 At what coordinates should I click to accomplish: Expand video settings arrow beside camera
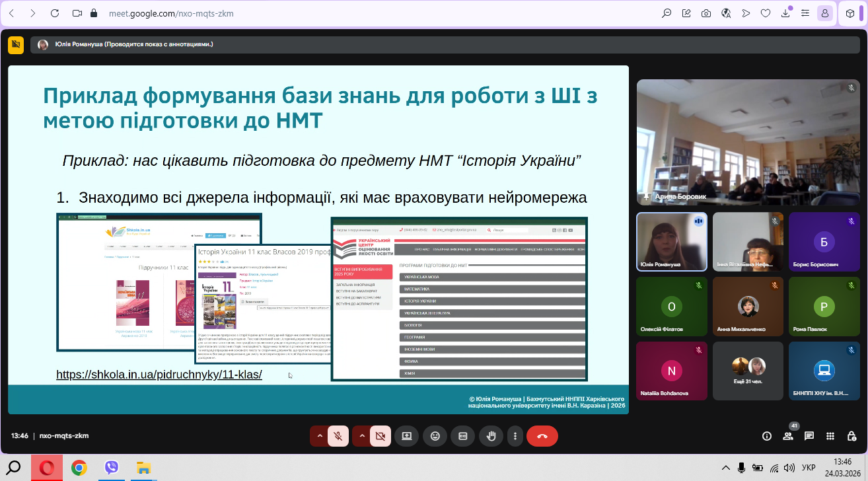pyautogui.click(x=361, y=436)
